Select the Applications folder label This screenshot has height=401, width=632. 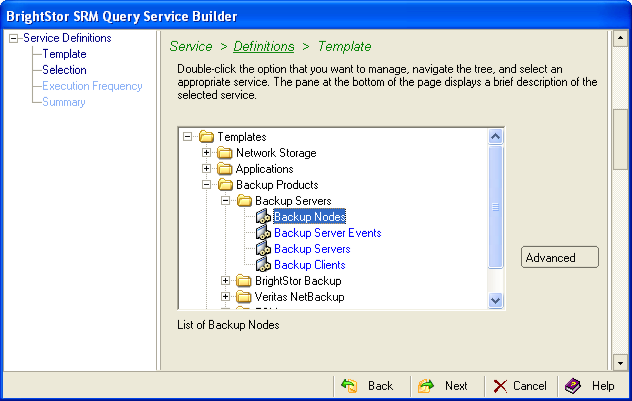[x=264, y=169]
